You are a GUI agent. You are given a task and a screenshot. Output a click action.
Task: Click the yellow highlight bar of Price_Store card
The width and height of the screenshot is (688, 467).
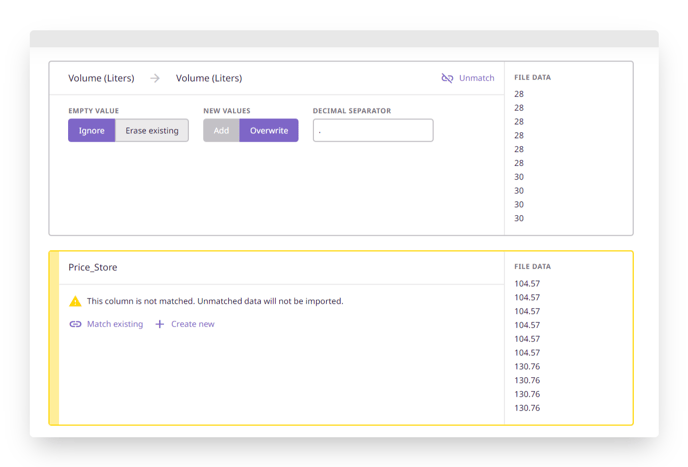[54, 338]
